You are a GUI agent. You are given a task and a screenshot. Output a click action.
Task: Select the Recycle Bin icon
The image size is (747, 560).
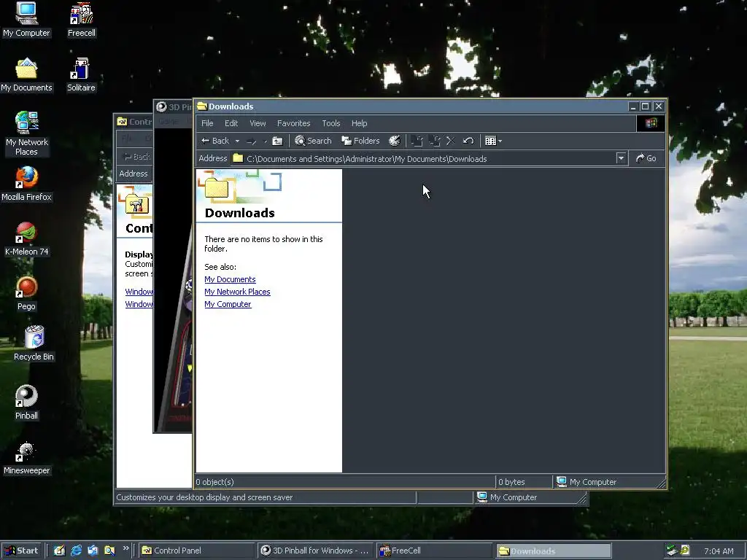tap(34, 343)
